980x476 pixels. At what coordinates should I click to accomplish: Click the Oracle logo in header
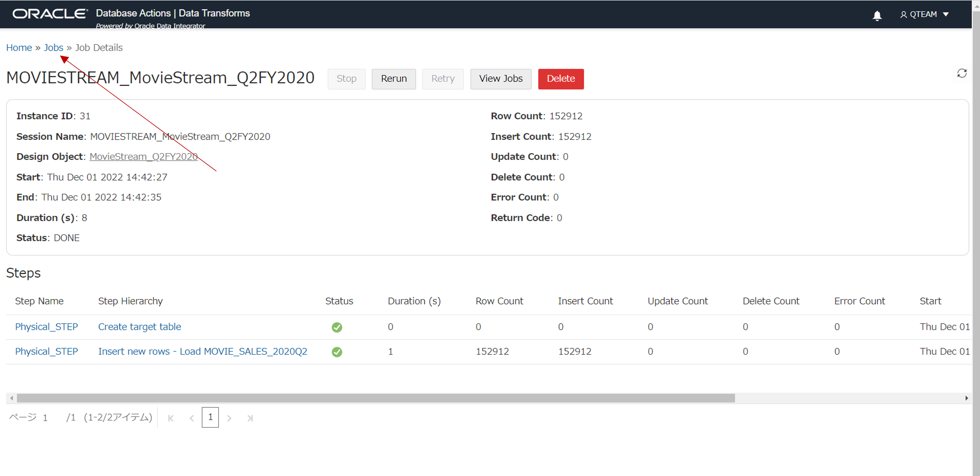tap(50, 14)
